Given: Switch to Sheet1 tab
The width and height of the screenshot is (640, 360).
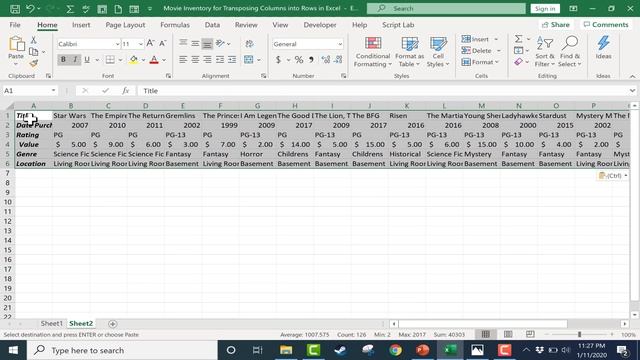Looking at the screenshot, I should (51, 323).
